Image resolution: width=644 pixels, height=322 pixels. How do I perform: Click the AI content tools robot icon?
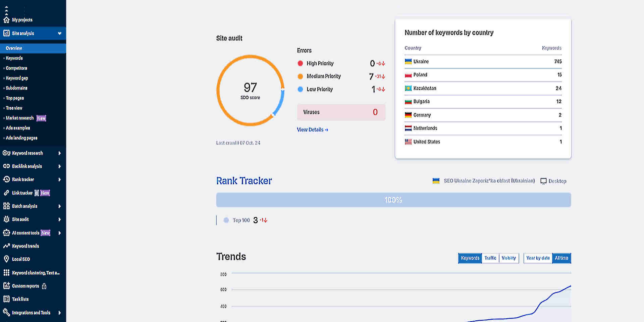point(6,232)
